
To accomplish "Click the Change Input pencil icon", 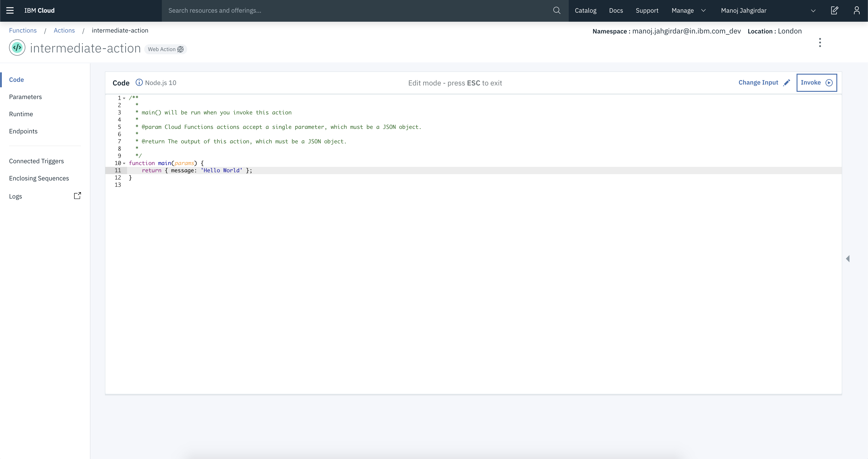I will pyautogui.click(x=786, y=83).
